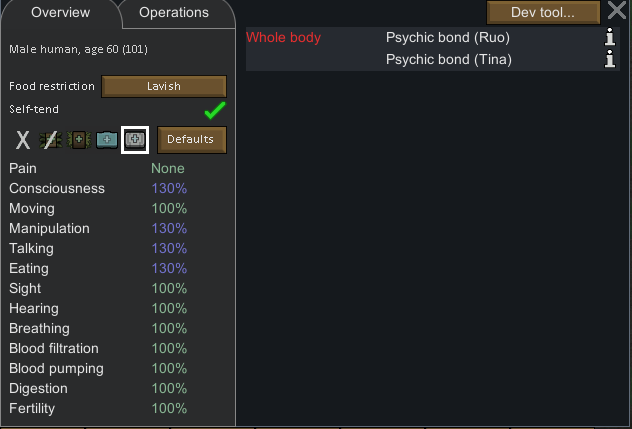Select the Psychic bond (Ruo) entry
This screenshot has width=632, height=429.
click(448, 38)
